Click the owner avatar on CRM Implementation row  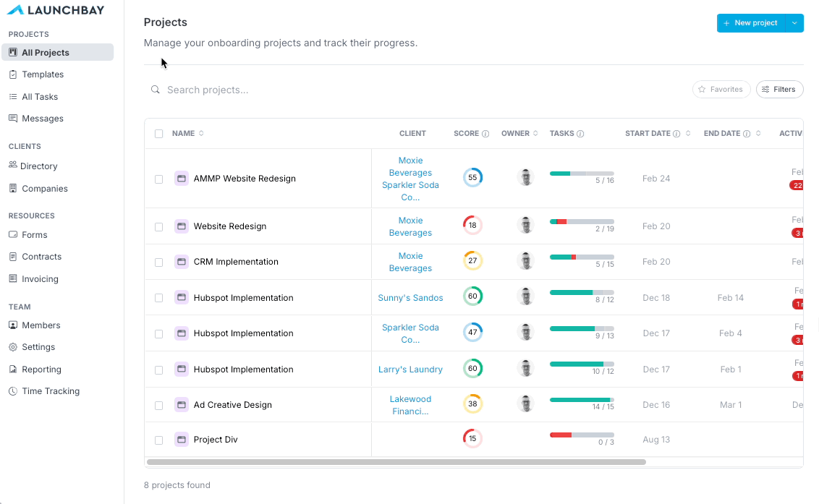(x=525, y=260)
